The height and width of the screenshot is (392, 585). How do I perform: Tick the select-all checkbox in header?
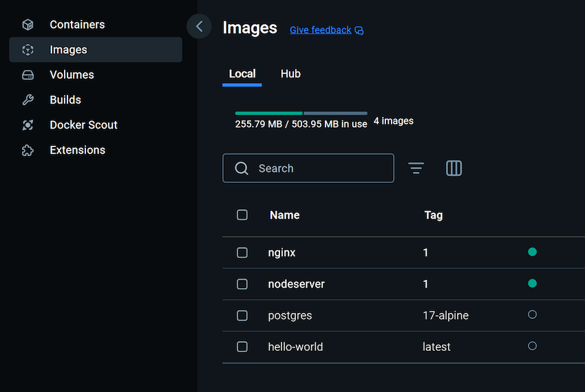(242, 215)
